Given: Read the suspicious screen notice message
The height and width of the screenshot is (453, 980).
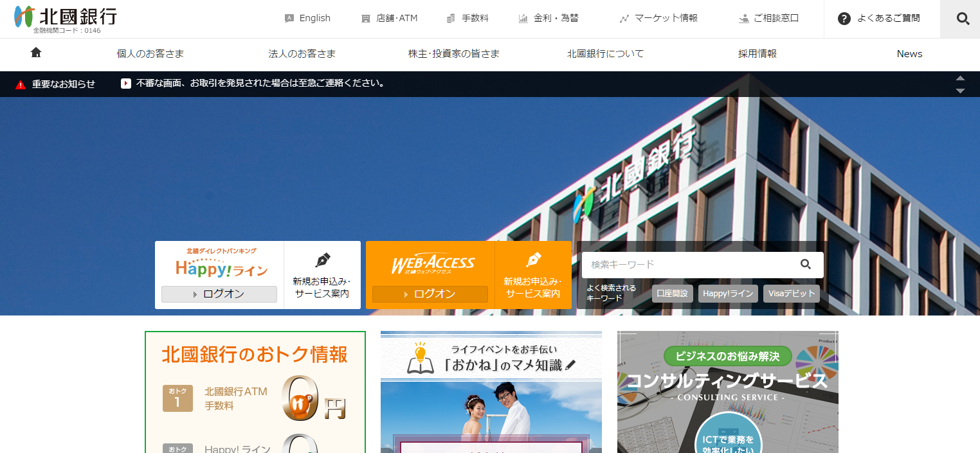Looking at the screenshot, I should coord(260,83).
